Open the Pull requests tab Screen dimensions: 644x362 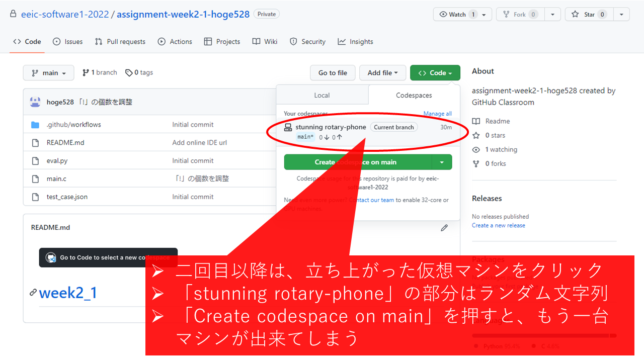tap(120, 42)
